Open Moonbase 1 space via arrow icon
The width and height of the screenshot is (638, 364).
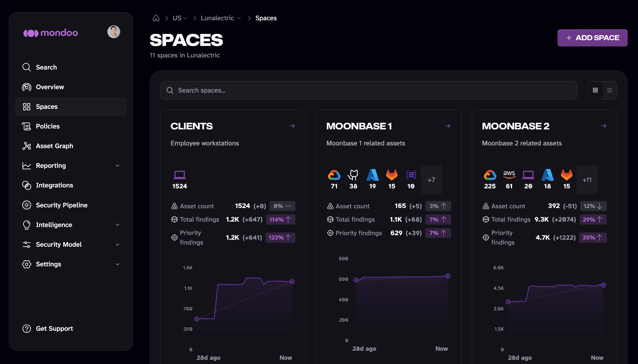click(448, 126)
